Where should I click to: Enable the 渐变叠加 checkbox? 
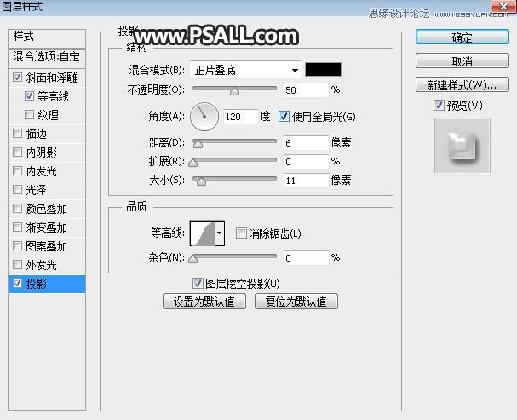(x=17, y=227)
